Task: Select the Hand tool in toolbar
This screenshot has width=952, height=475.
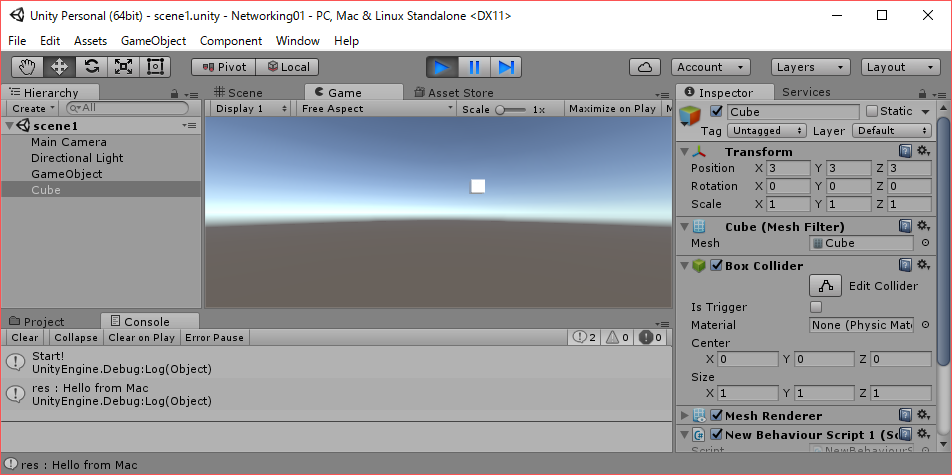Action: pyautogui.click(x=28, y=67)
